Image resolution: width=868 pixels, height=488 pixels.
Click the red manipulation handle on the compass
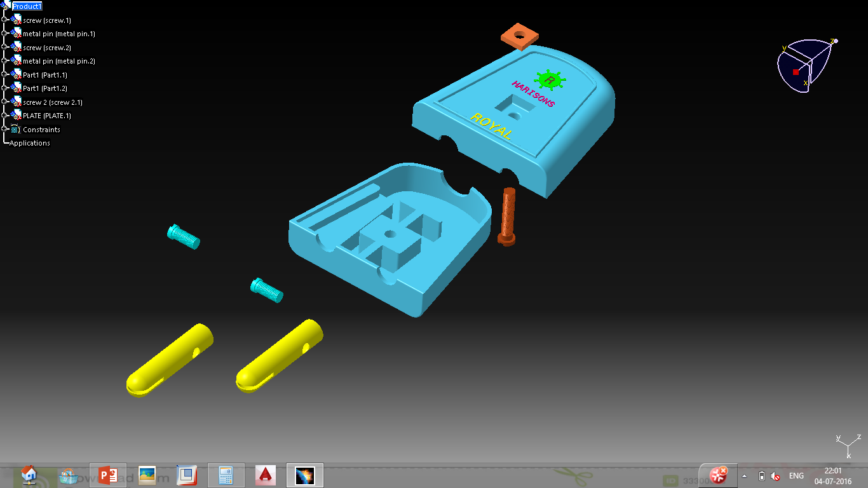[796, 72]
